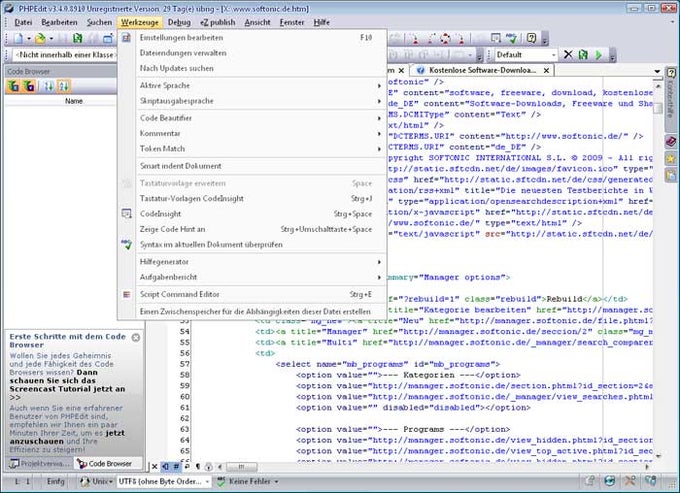This screenshot has height=493, width=680.
Task: Open the tab list dropdown arrow
Action: click(657, 71)
